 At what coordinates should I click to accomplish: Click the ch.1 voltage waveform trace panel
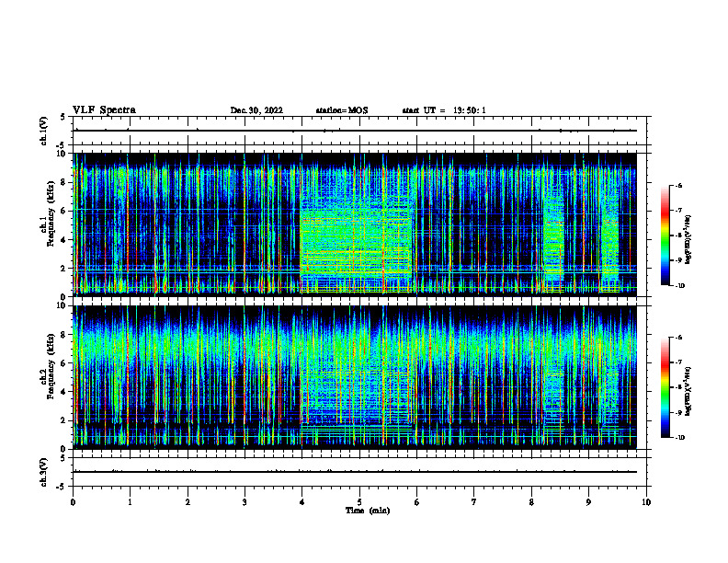coord(361,131)
